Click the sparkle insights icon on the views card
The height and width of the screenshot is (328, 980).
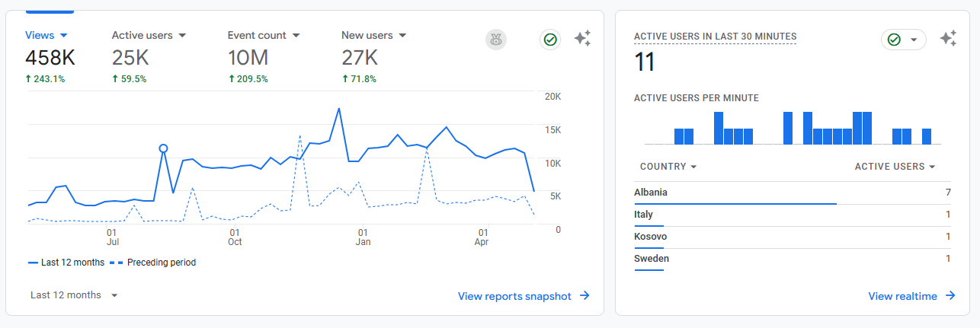coord(582,39)
